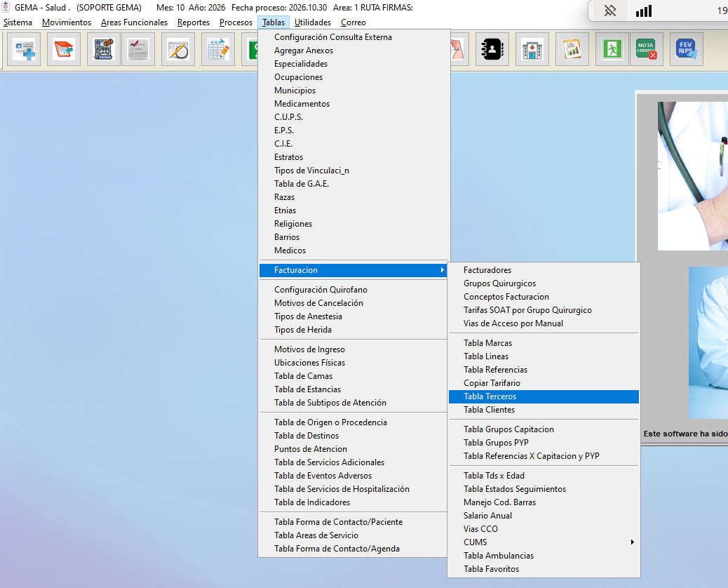Expand the Facturacion submenu arrow
The image size is (728, 588).
[443, 270]
